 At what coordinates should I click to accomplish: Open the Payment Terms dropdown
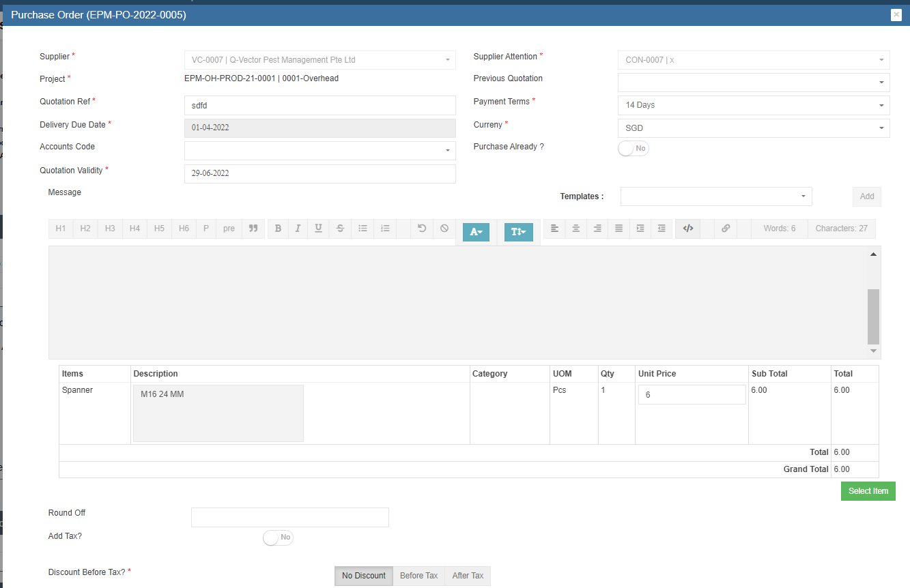[753, 105]
